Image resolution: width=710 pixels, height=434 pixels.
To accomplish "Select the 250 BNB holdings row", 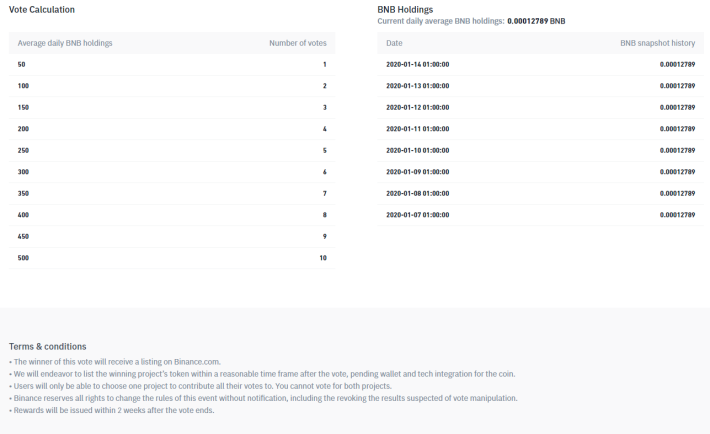I will [172, 150].
